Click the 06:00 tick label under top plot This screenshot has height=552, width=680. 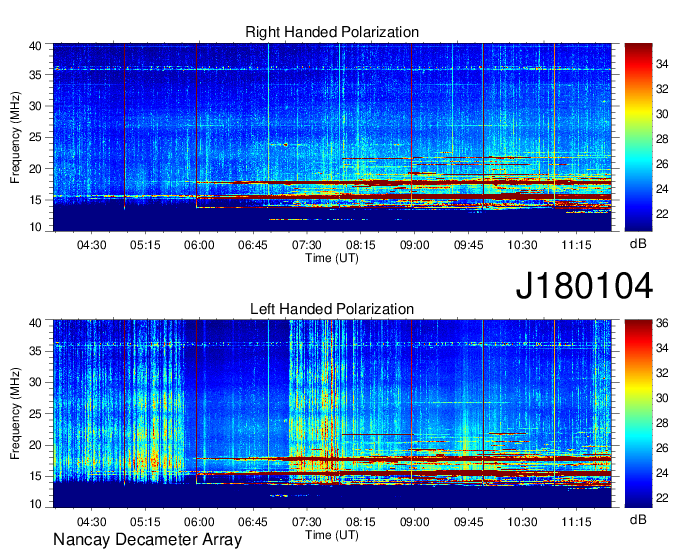pos(199,245)
